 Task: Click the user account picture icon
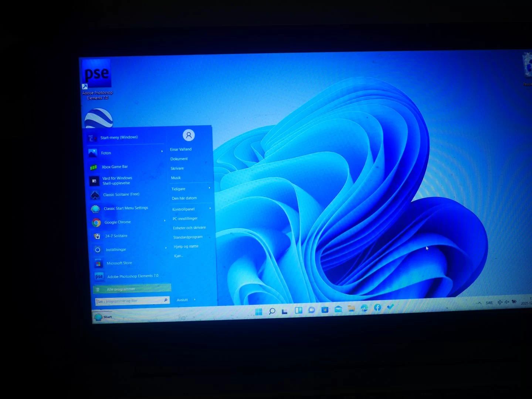tap(189, 135)
